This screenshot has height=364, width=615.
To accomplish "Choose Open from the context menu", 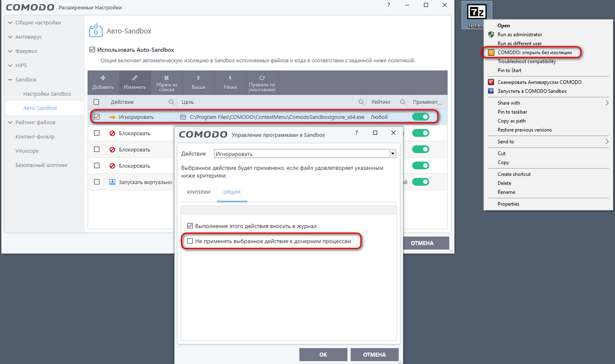I will (504, 25).
